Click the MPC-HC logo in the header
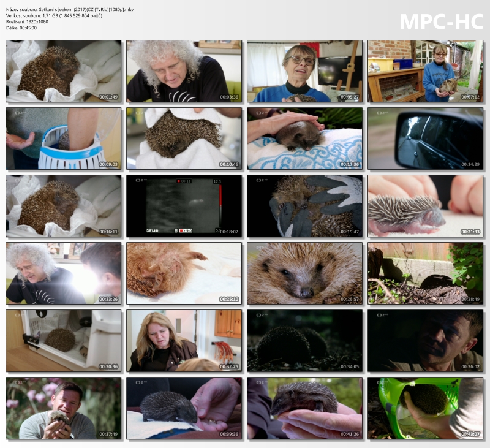490x448 pixels. click(440, 21)
